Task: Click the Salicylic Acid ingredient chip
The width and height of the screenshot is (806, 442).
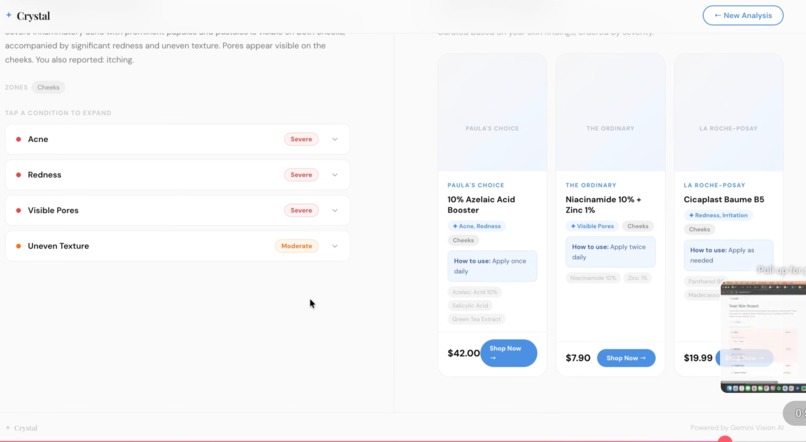Action: tap(470, 306)
